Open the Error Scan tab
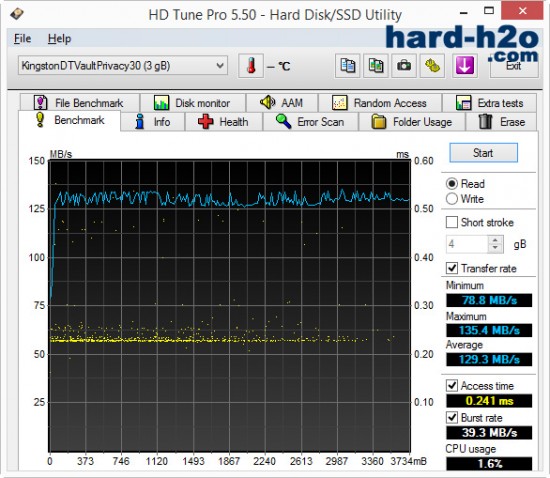 [x=310, y=122]
